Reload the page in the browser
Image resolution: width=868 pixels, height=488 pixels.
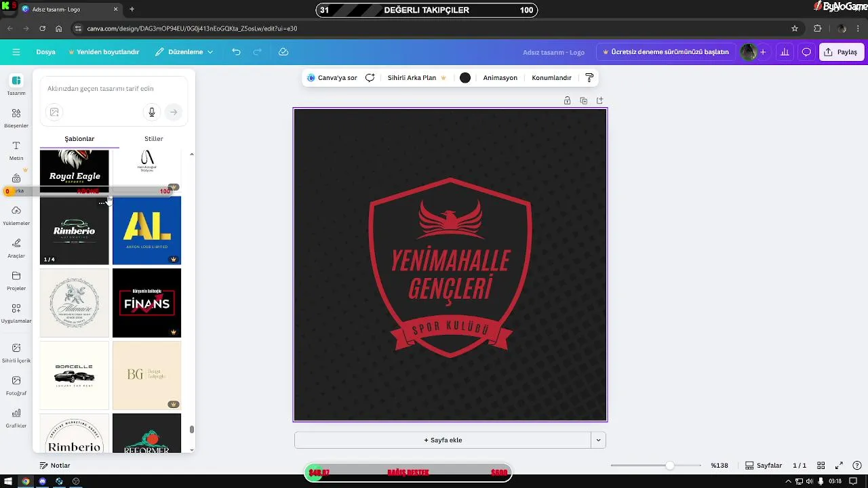[x=42, y=28]
